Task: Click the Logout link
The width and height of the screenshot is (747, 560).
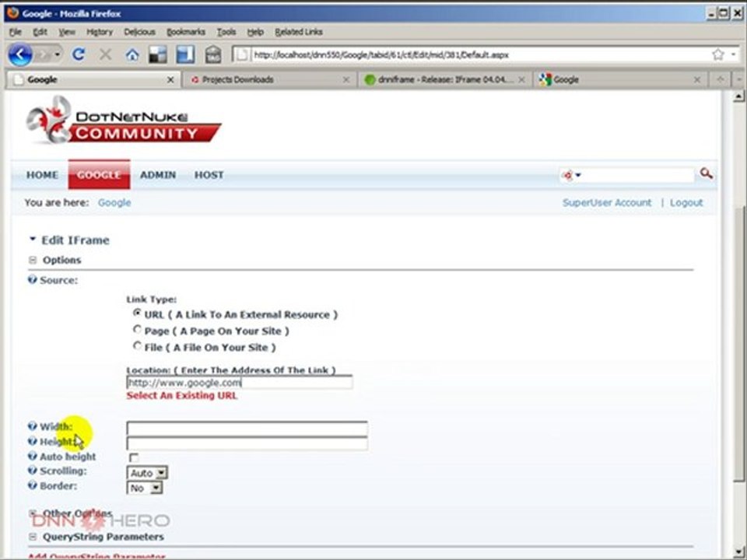Action: pos(686,202)
